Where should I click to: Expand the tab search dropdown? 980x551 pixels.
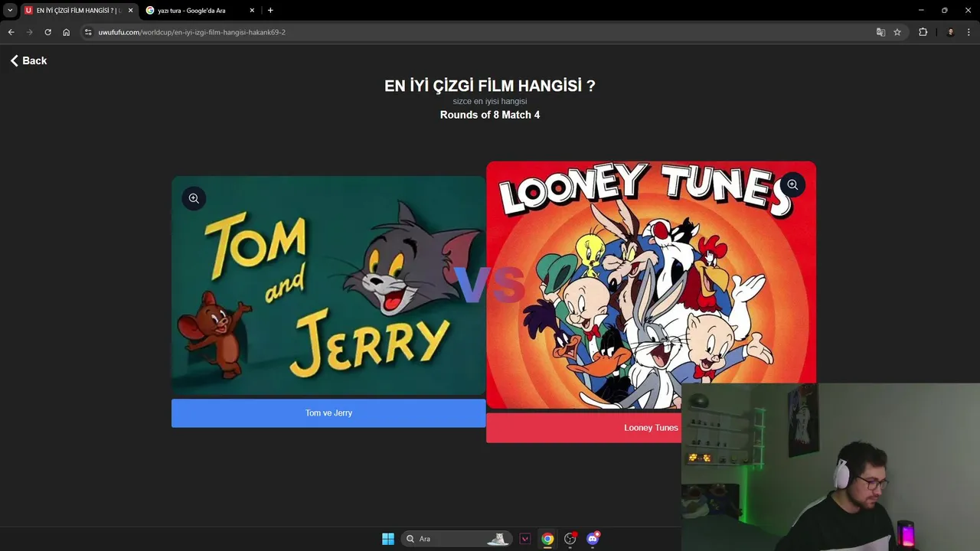pos(10,11)
